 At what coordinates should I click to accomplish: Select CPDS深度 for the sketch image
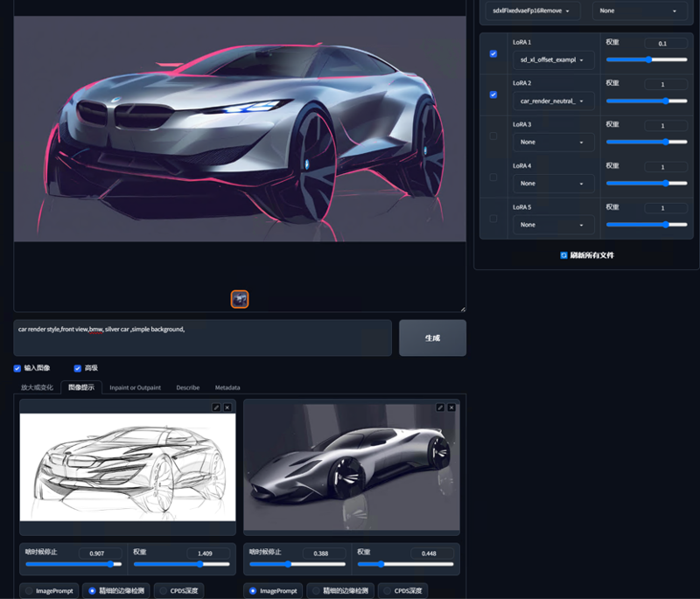click(178, 590)
